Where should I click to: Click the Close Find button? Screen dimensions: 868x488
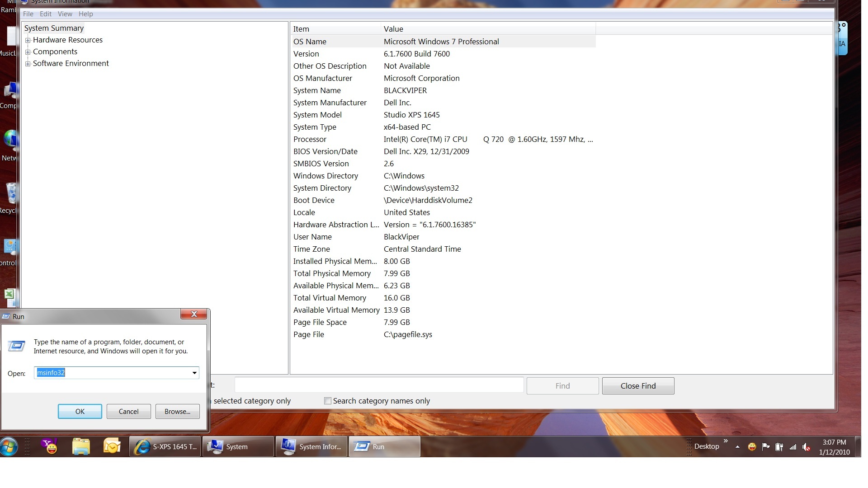click(x=638, y=386)
